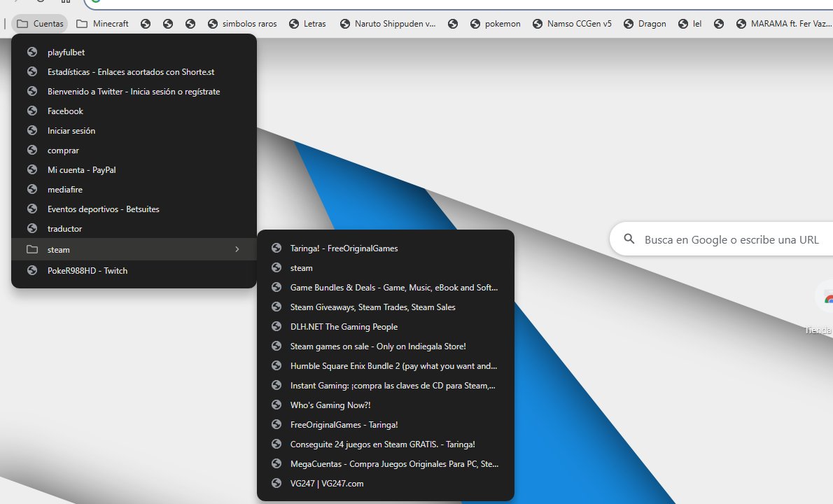The image size is (833, 504).
Task: Click globe icon beside mediafire entry
Action: pyautogui.click(x=32, y=190)
